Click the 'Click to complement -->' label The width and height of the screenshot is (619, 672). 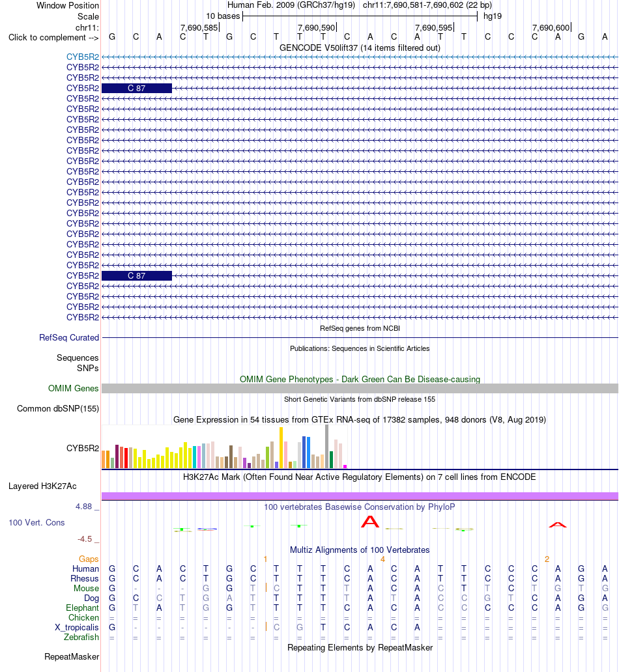pos(53,38)
